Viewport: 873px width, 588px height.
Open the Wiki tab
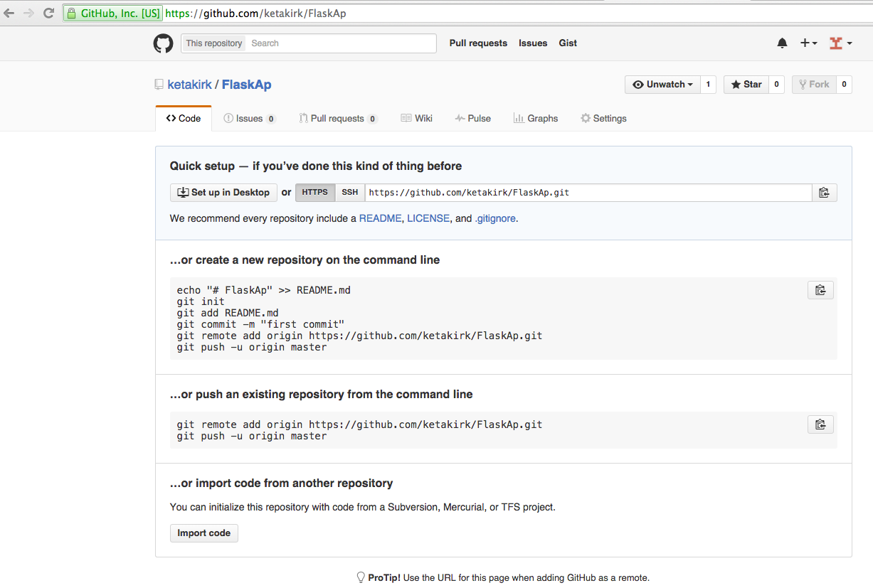click(417, 119)
